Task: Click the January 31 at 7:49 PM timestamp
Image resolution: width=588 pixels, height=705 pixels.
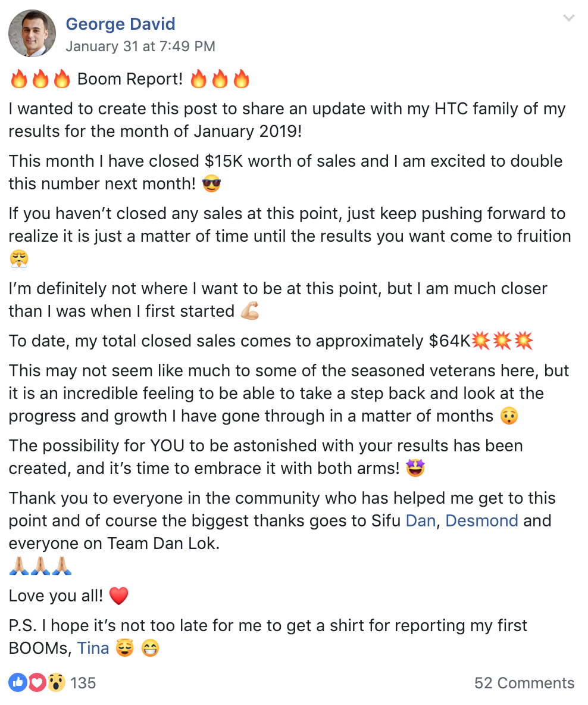Action: 140,46
